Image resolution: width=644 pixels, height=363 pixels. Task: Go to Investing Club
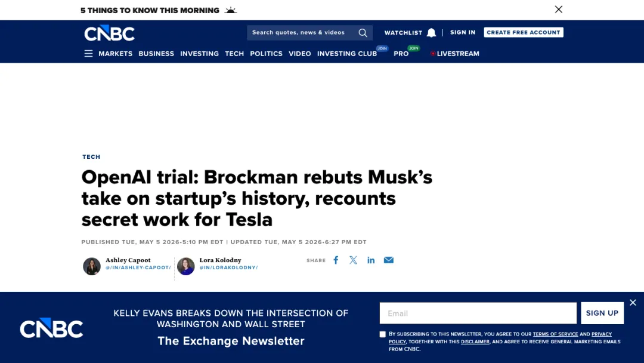tap(347, 54)
